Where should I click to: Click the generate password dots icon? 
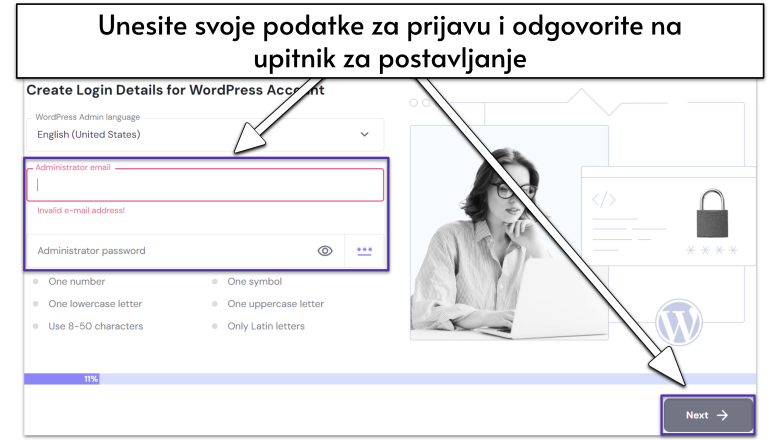click(x=365, y=251)
